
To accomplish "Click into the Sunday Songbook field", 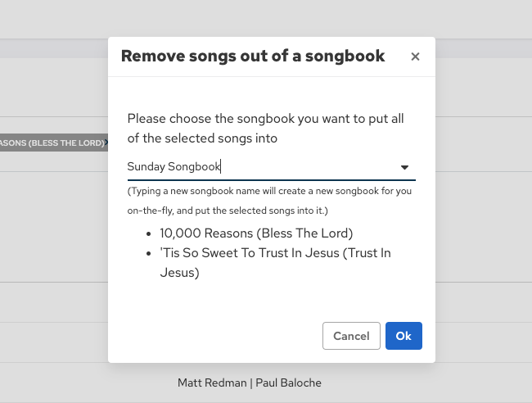I will [254, 167].
